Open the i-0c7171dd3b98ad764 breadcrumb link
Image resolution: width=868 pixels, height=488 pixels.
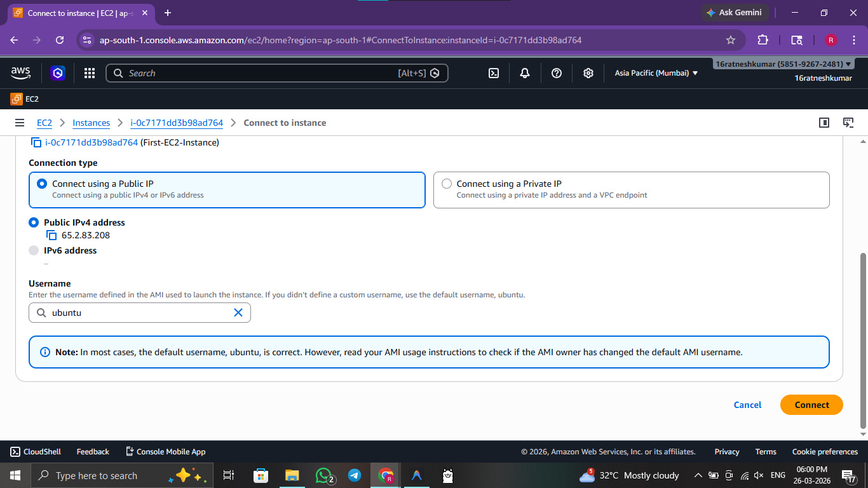(177, 123)
